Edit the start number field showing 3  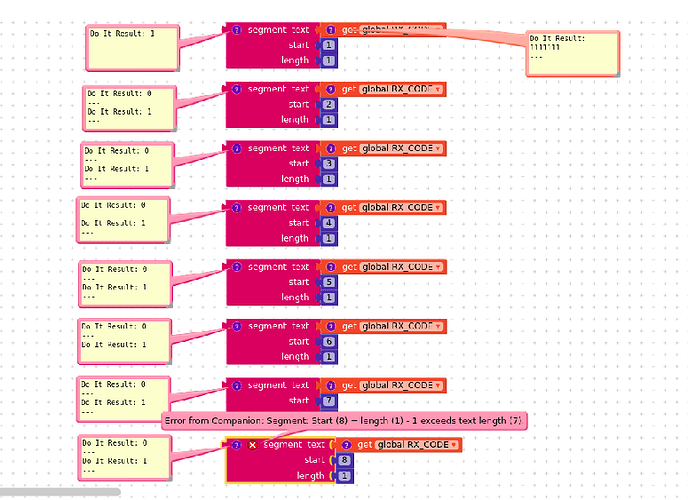point(329,164)
